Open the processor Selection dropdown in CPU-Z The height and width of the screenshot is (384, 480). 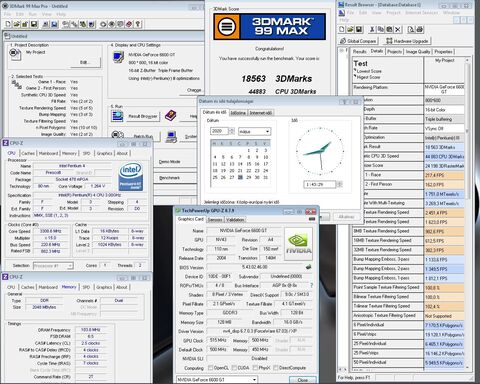(x=70, y=266)
